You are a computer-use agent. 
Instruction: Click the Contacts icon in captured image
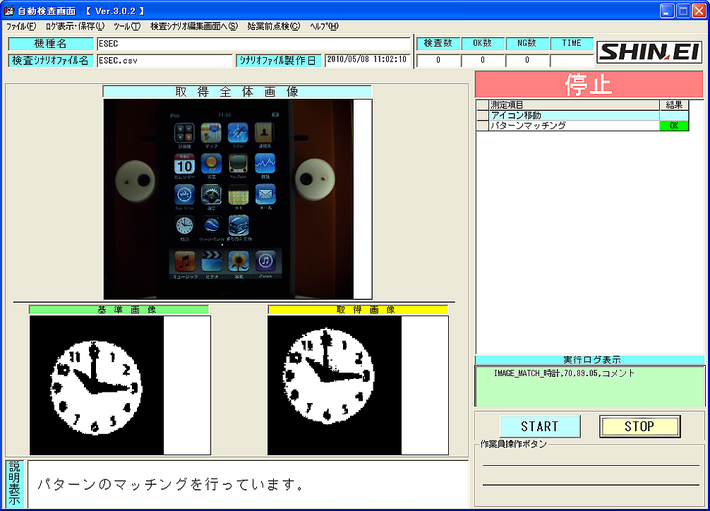264,133
